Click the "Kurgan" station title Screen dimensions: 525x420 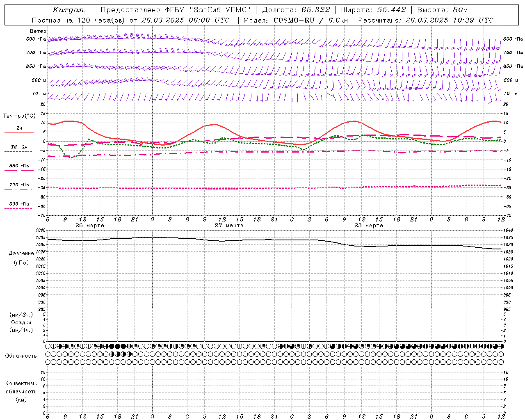click(68, 10)
